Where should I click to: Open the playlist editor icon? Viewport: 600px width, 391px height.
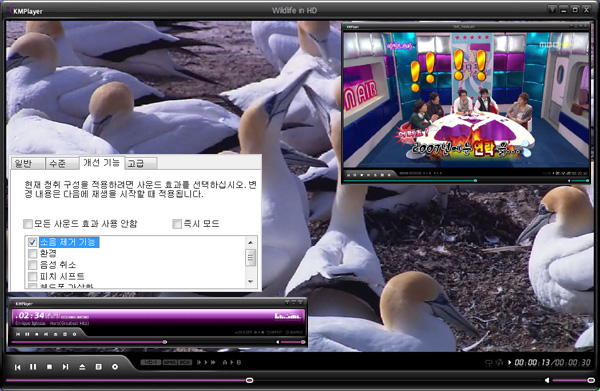click(x=98, y=367)
